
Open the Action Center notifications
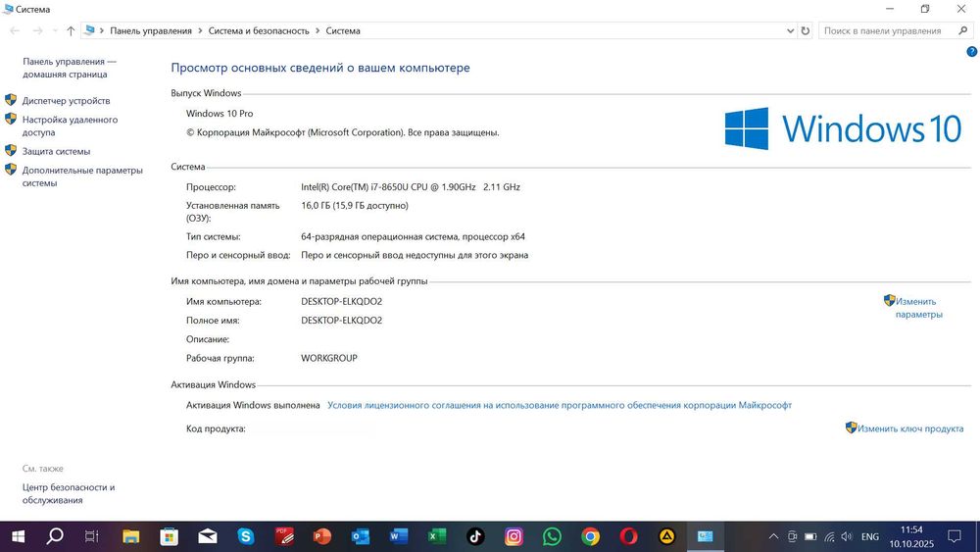(x=955, y=536)
